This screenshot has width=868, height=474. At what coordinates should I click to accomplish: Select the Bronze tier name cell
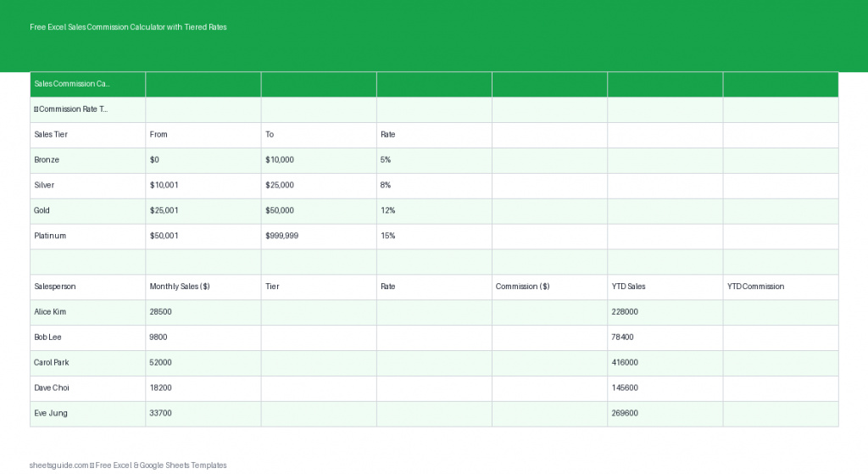(87, 160)
